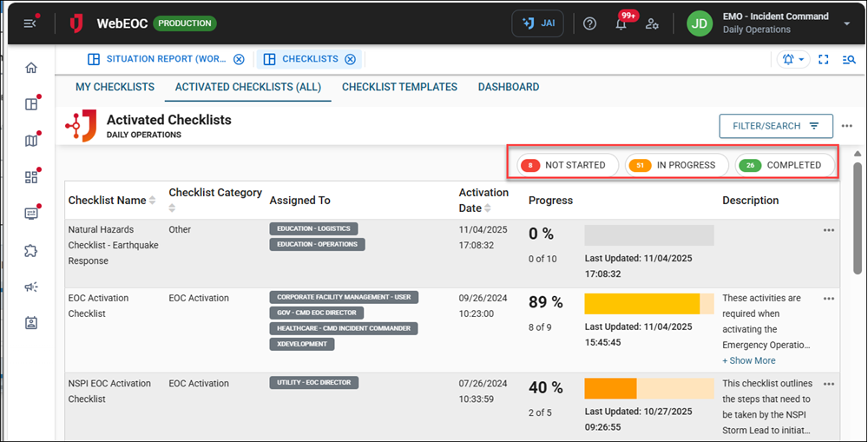Toggle the Not Started status filter
The height and width of the screenshot is (442, 868).
point(565,165)
